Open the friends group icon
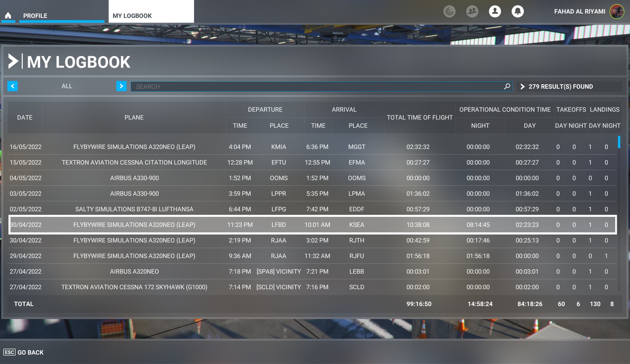Viewport: 630px width, 364px height. (472, 11)
